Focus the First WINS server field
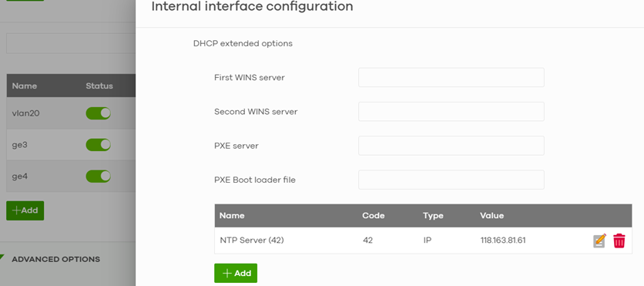Image resolution: width=644 pixels, height=286 pixels. coord(451,77)
